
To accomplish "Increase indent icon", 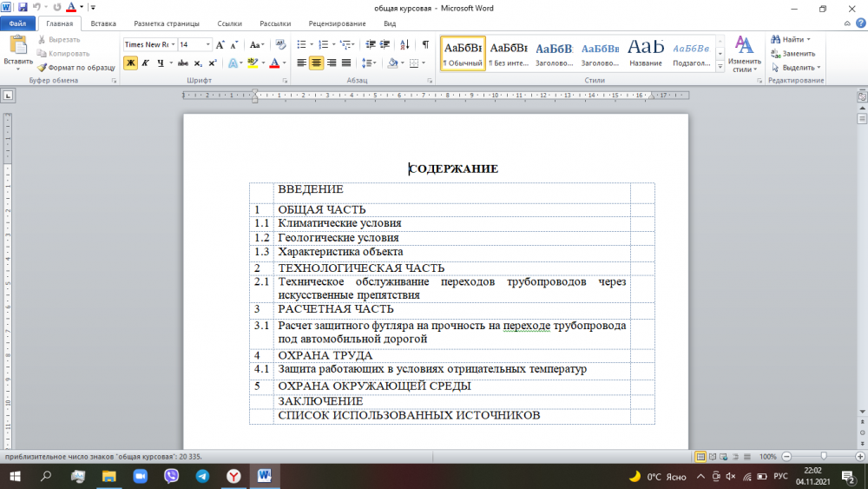I will click(x=385, y=44).
